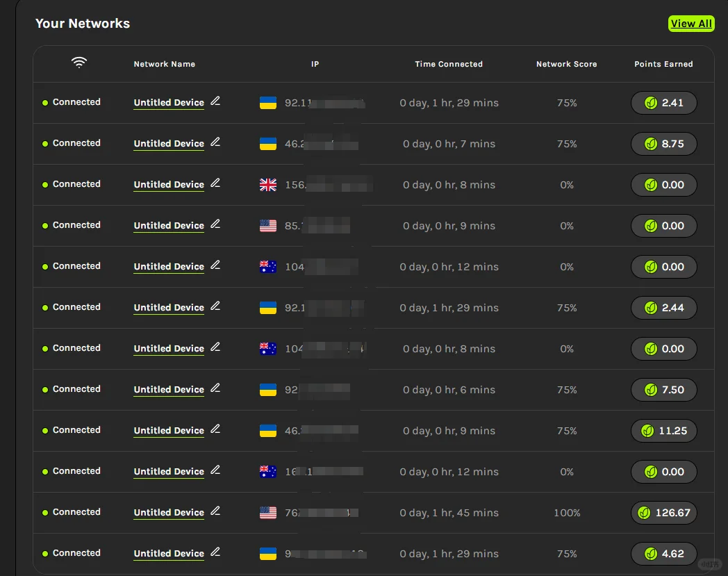Open Untitled Device link in 4.62 points row
The height and width of the screenshot is (576, 728).
click(169, 553)
